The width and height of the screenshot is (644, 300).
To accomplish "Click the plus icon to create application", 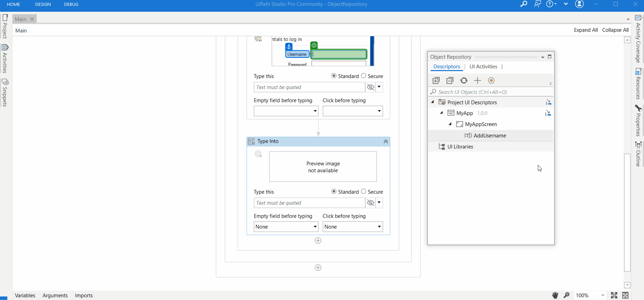I will coord(477,81).
